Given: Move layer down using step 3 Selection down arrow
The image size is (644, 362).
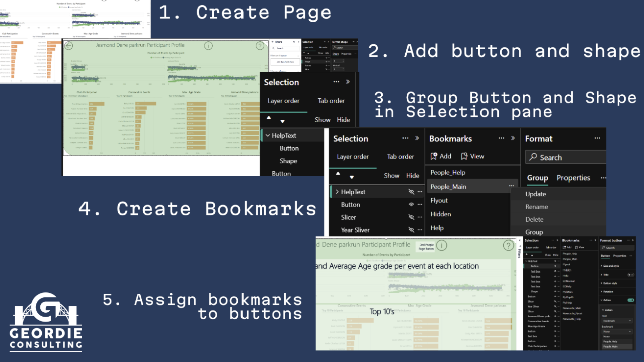Looking at the screenshot, I should coord(282,121).
